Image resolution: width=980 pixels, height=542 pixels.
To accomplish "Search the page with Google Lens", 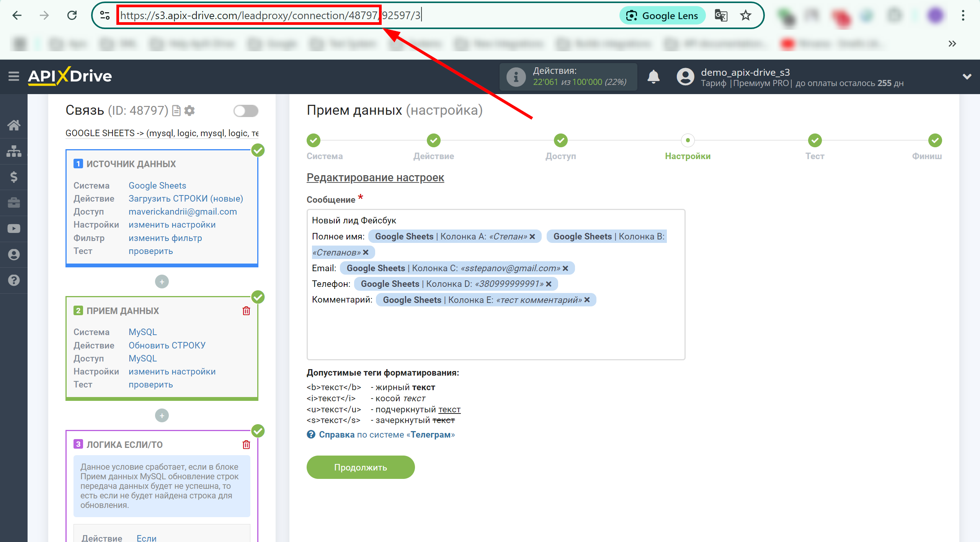I will click(662, 15).
